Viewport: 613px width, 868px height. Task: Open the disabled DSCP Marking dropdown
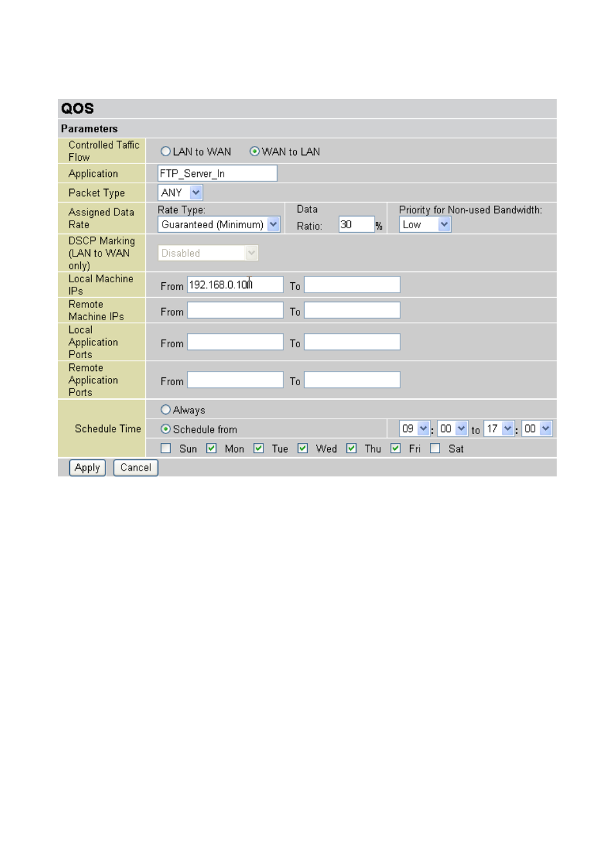click(x=208, y=253)
